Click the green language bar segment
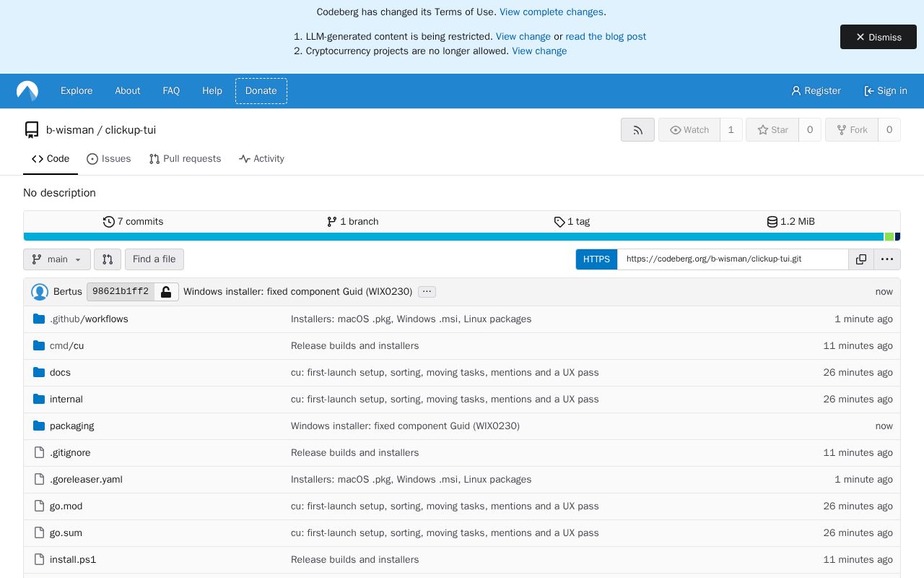 tap(889, 237)
